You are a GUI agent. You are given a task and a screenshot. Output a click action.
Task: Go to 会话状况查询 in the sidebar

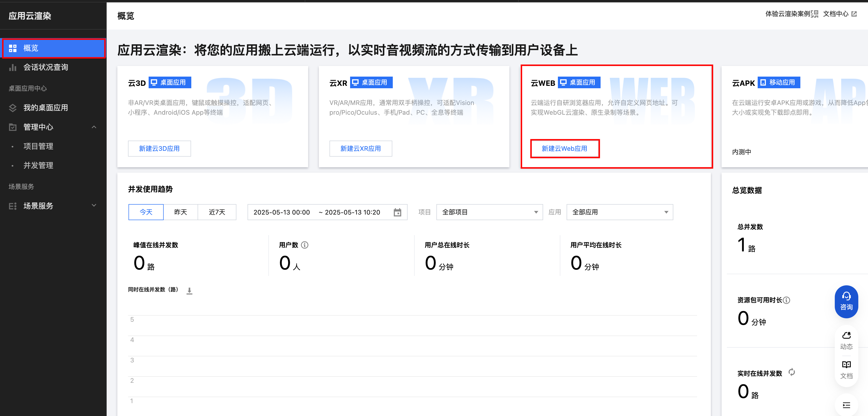[46, 67]
